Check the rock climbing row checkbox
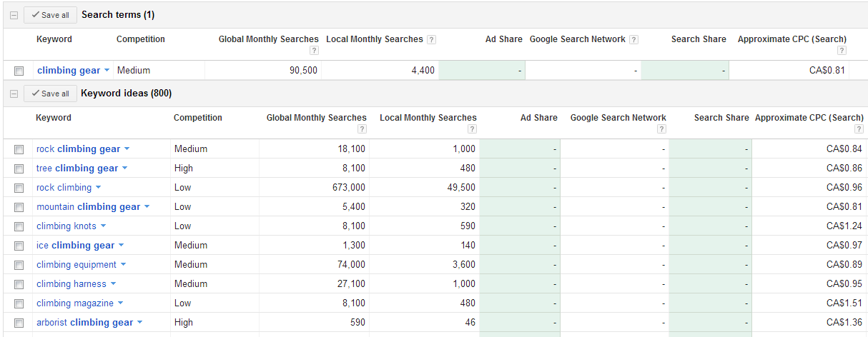The width and height of the screenshot is (868, 337). [19, 188]
